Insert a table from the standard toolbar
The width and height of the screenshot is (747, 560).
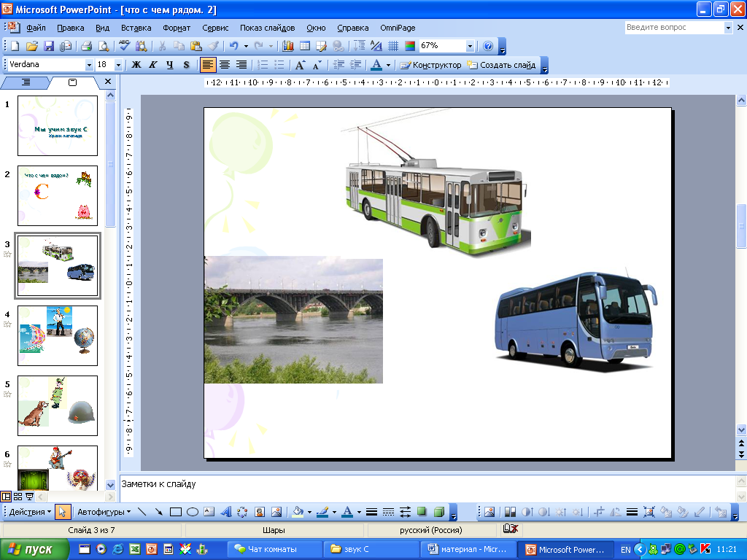(305, 46)
